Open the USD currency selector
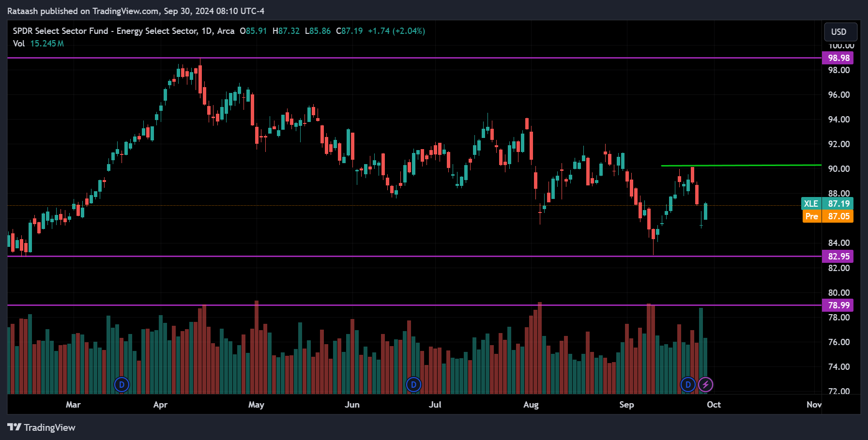Viewport: 868px width, 440px height. click(x=840, y=32)
